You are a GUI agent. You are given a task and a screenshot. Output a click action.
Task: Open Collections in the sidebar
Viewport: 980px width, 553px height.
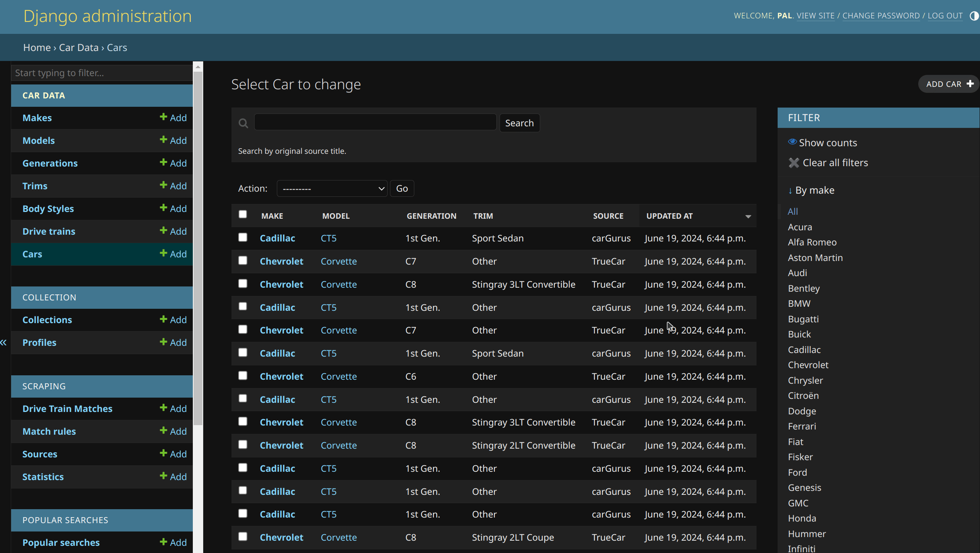pyautogui.click(x=47, y=320)
